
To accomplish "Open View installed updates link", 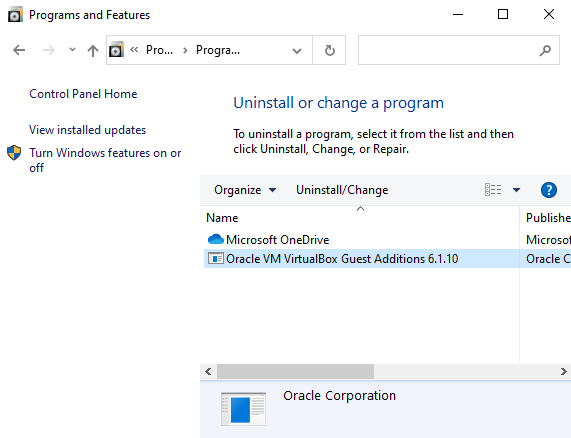I will coord(87,130).
